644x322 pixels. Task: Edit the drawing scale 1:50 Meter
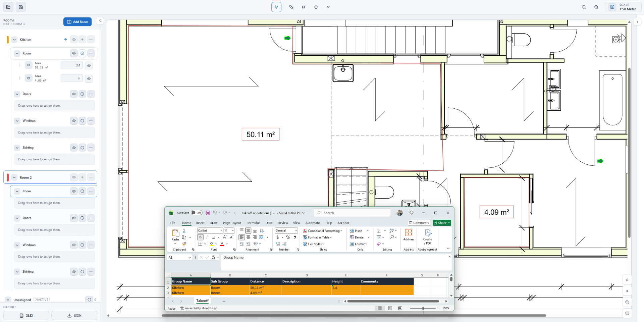(623, 7)
